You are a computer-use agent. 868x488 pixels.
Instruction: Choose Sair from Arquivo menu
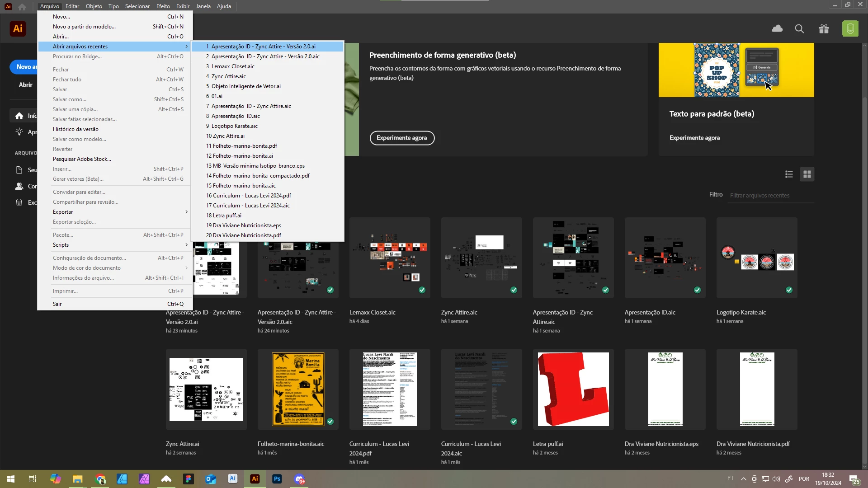point(57,304)
